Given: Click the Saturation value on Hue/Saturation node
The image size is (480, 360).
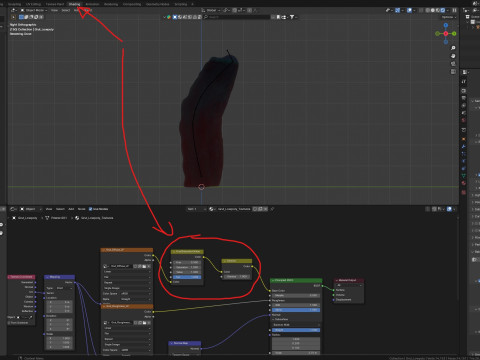Looking at the screenshot, I should 187,267.
